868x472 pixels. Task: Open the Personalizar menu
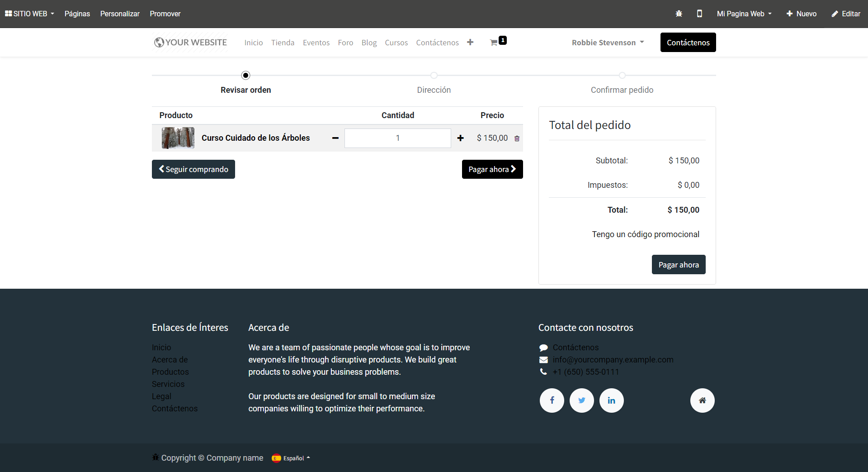point(120,14)
